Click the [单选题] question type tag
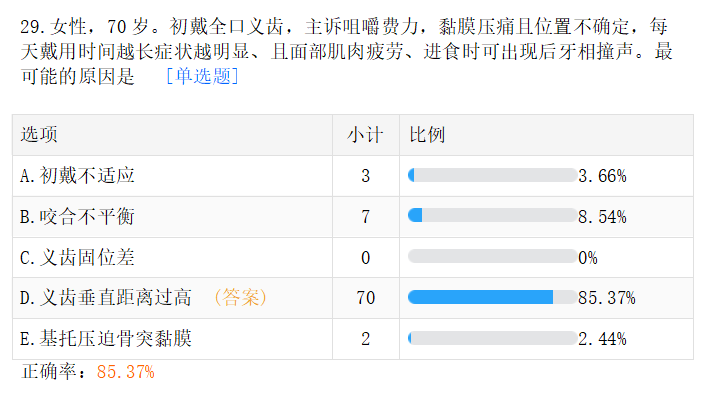This screenshot has width=706, height=402. 202,76
